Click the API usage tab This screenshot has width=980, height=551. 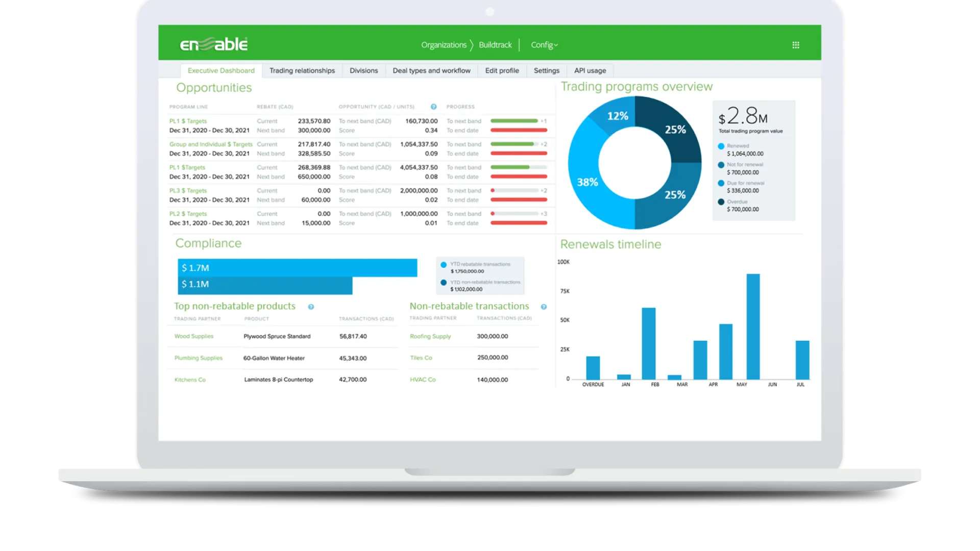click(x=590, y=70)
